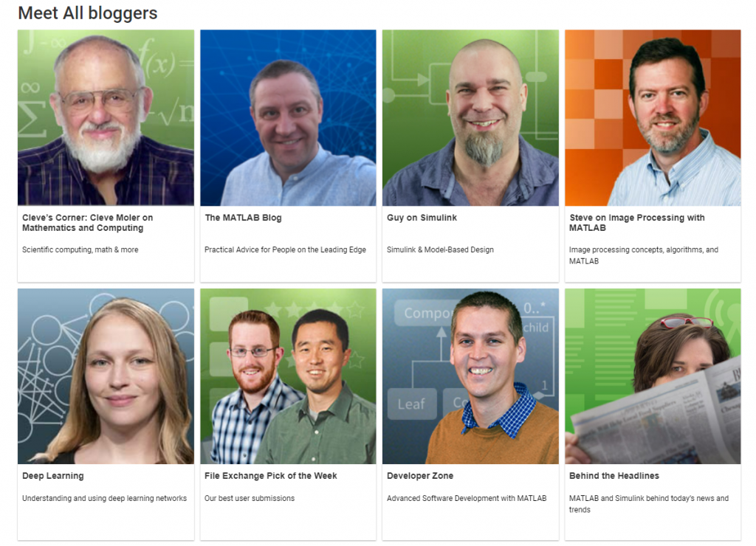Select Guy on Simulink portrait image
Viewport: 756px width, 546px height.
coord(470,117)
